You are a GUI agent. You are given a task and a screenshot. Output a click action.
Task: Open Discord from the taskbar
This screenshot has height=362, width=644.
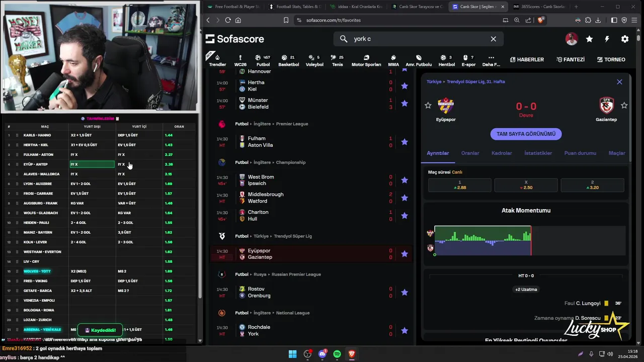click(x=323, y=354)
